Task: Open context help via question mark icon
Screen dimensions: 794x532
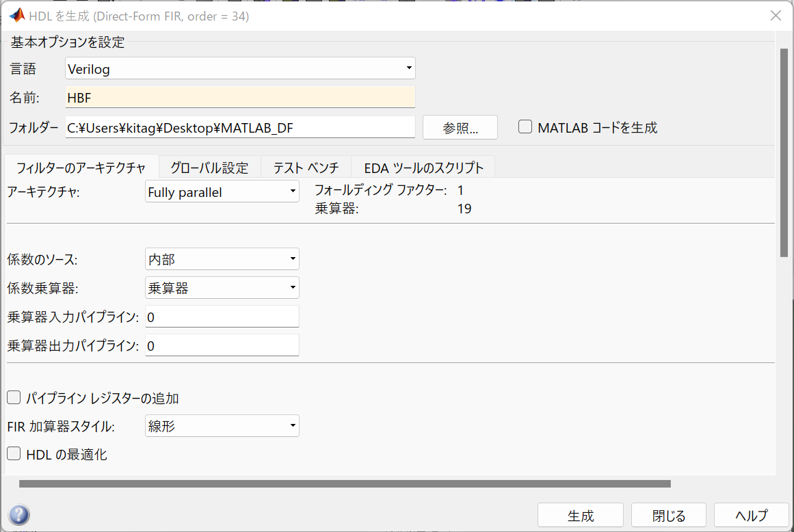Action: (19, 515)
